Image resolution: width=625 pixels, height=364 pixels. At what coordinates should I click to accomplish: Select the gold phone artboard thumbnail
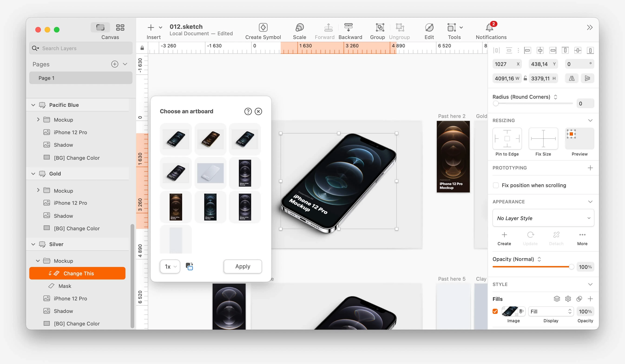point(210,139)
